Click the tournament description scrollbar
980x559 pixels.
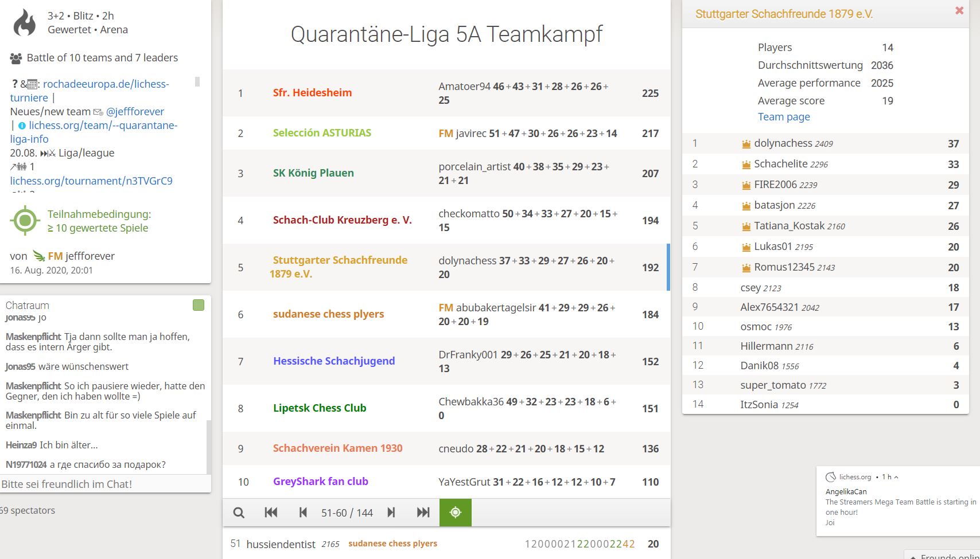(197, 81)
